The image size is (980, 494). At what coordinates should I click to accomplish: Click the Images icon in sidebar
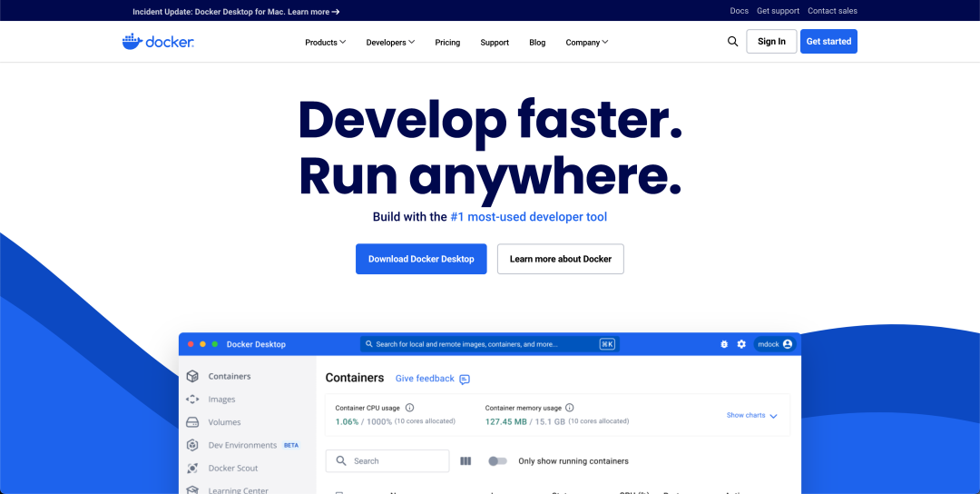(192, 399)
